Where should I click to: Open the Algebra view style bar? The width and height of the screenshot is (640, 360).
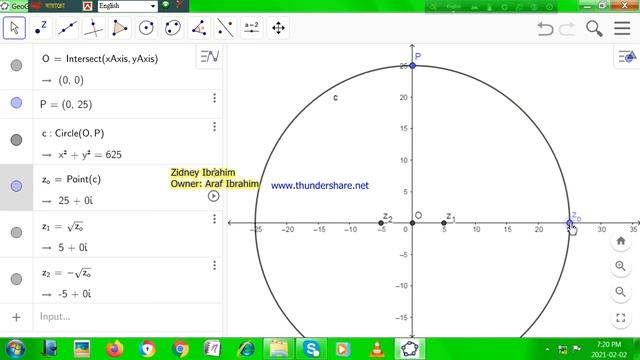tap(210, 56)
